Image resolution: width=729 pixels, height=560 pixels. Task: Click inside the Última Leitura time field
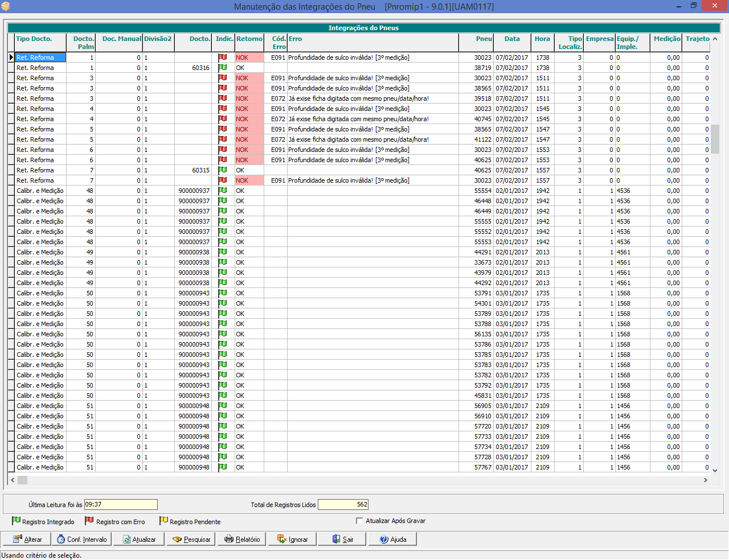coord(120,504)
